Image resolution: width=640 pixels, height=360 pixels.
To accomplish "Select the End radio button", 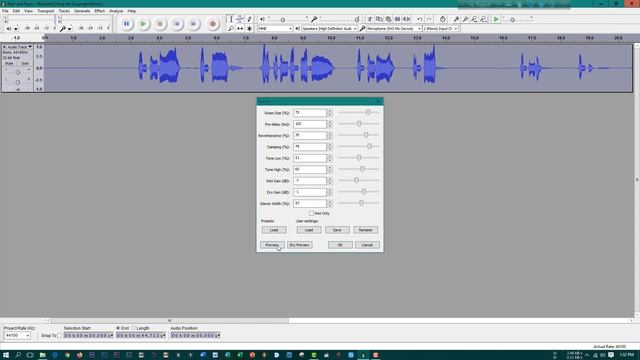I will (118, 328).
